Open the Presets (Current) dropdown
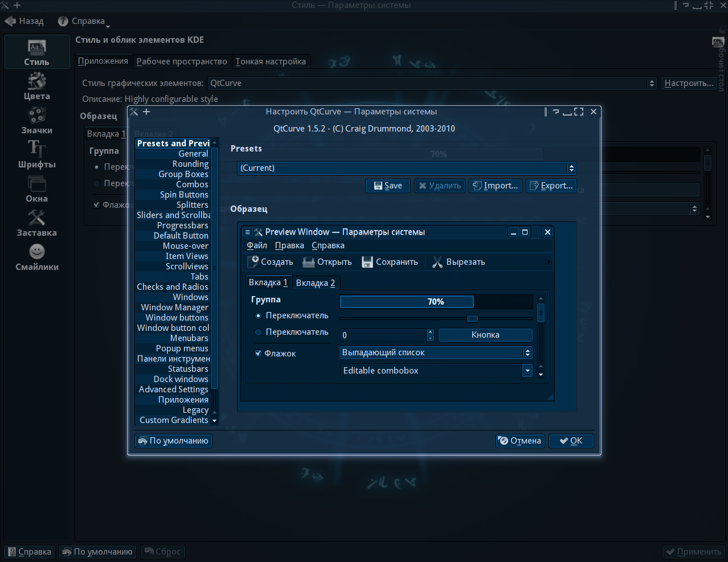The image size is (728, 562). 407,168
